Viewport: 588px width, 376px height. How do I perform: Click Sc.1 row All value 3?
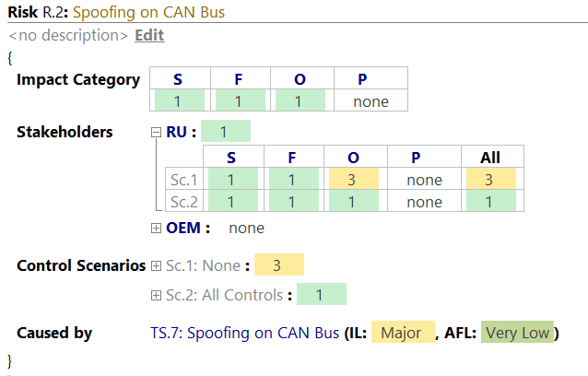click(491, 180)
